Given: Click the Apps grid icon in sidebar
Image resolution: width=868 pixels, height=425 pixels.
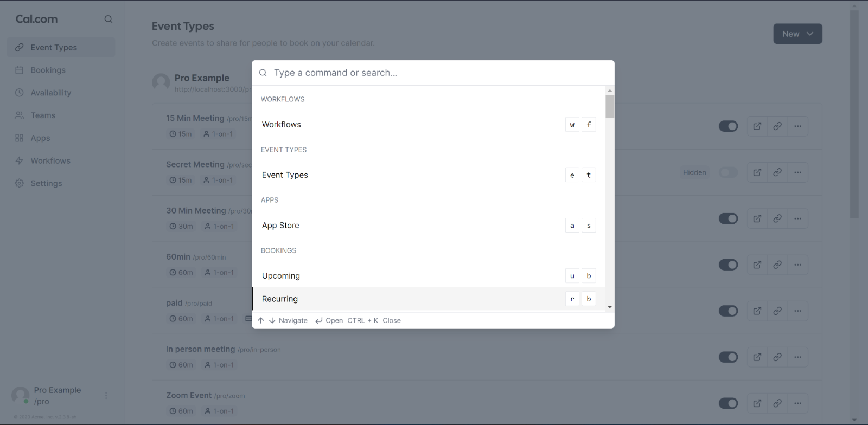Looking at the screenshot, I should tap(20, 138).
